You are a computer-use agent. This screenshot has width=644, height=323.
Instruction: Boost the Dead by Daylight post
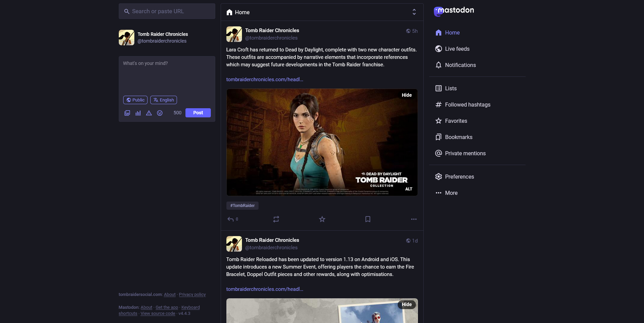pyautogui.click(x=276, y=219)
